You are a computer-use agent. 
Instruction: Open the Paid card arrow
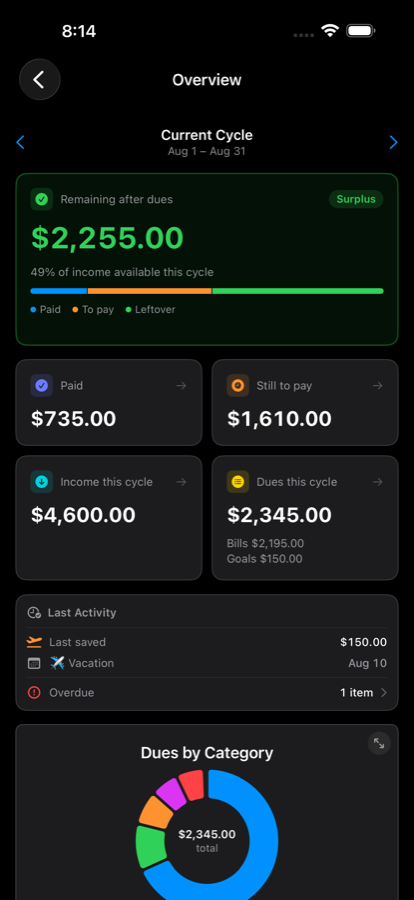(x=181, y=386)
